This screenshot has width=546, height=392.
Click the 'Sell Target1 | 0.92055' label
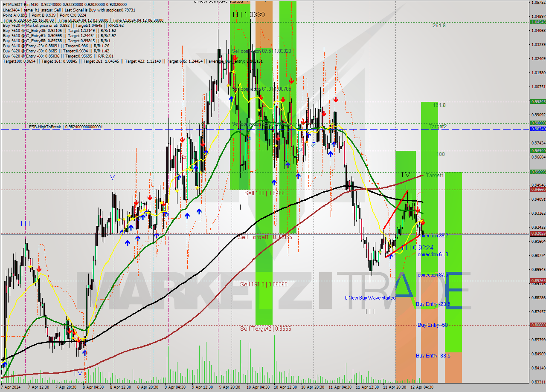tap(265, 237)
